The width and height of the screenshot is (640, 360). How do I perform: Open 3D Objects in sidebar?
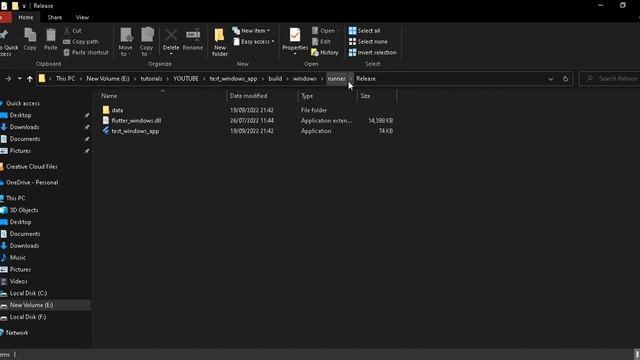tap(24, 210)
